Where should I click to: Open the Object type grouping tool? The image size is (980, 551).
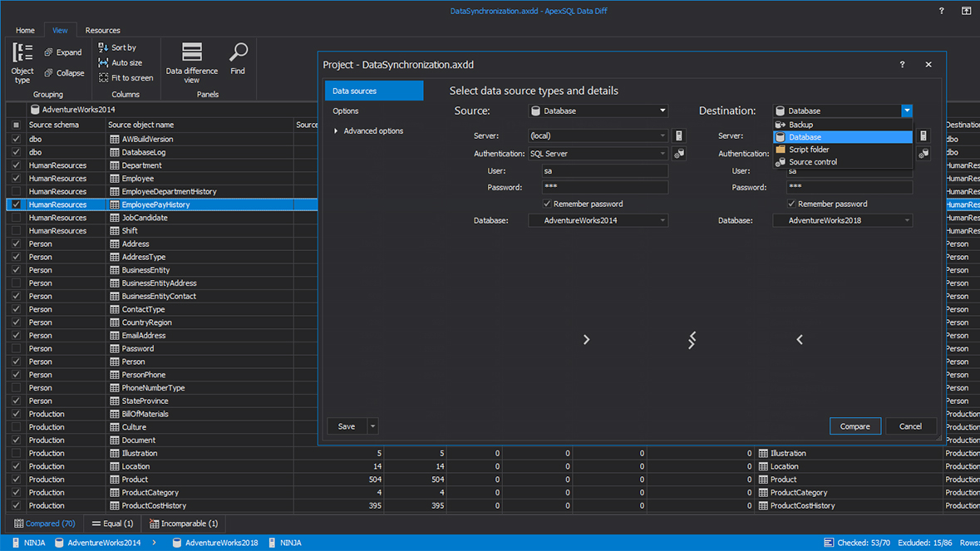[x=22, y=62]
